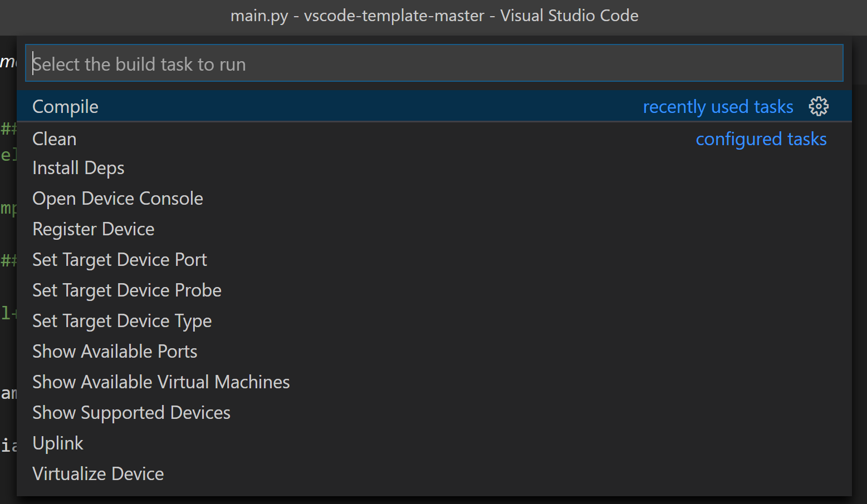Run the Clean task
The image size is (867, 504).
(x=434, y=139)
